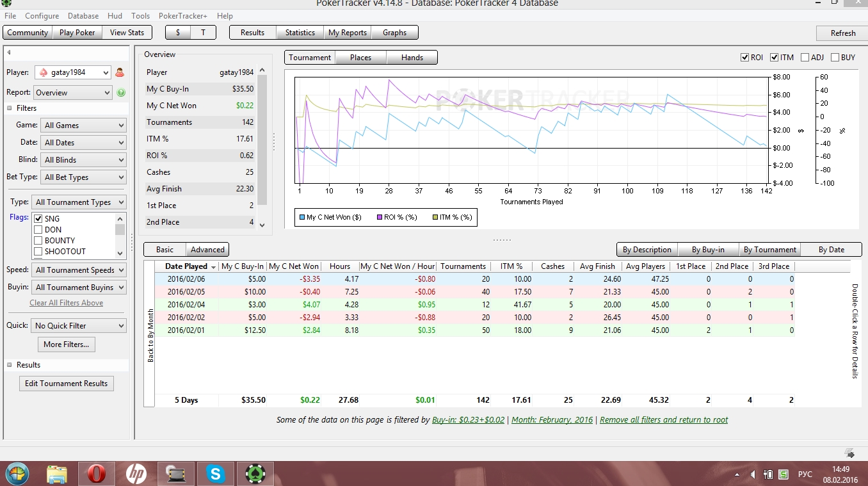This screenshot has height=486, width=868.
Task: Click the ITM % legend swatch
Action: tap(435, 217)
